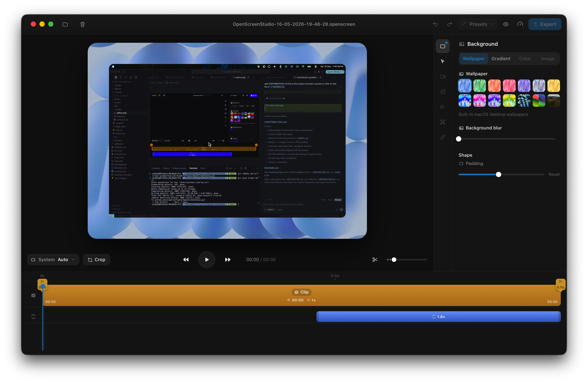Screen dimensions: 588x383
Task: Open the keyboard shortcuts sidebar icon
Action: [x=443, y=122]
